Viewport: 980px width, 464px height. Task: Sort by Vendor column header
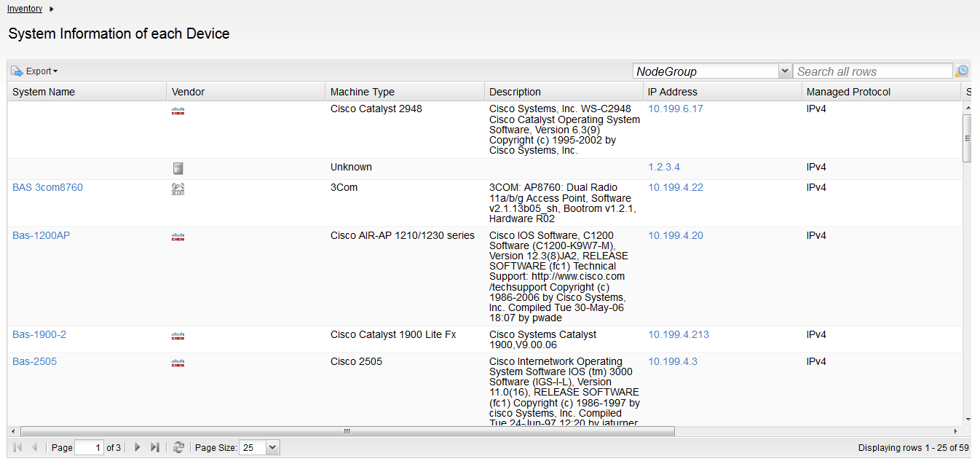pos(245,92)
